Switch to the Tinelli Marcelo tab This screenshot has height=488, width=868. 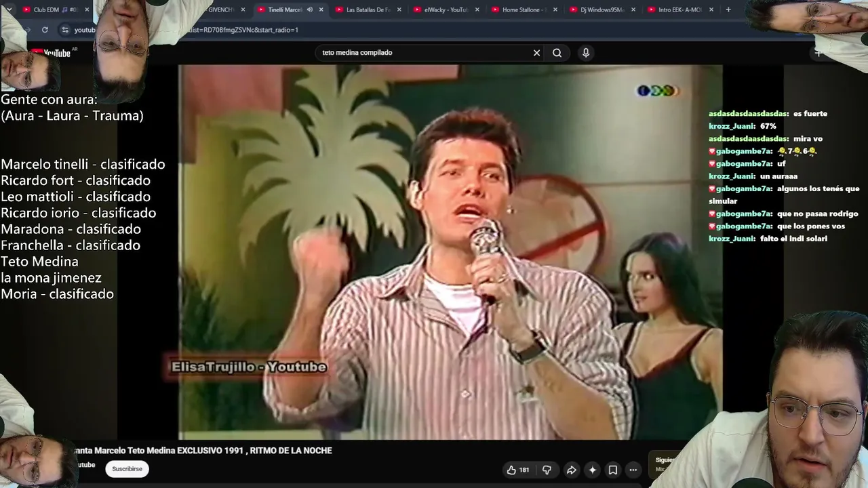[285, 9]
